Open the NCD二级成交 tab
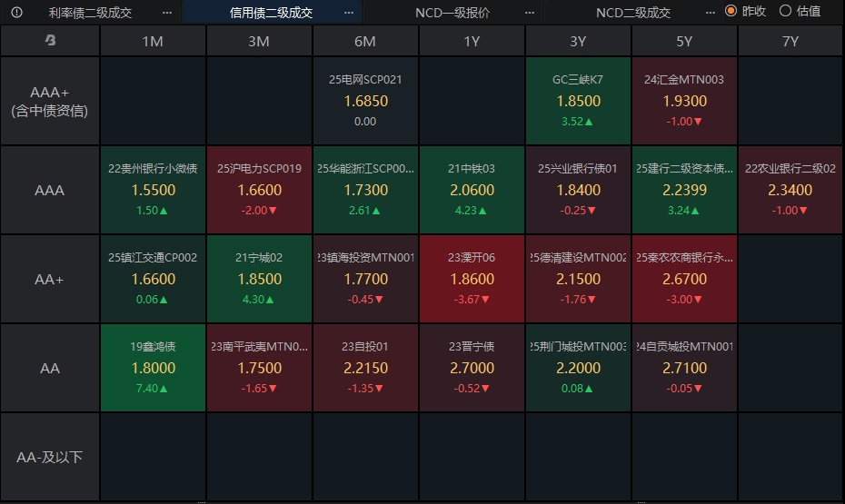The width and height of the screenshot is (845, 504). (633, 13)
